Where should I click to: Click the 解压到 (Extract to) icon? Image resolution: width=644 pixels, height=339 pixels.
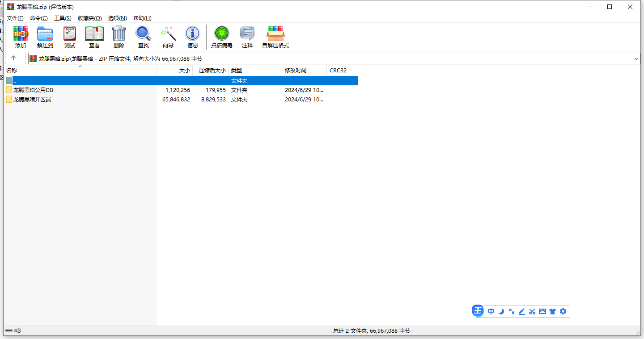[45, 37]
